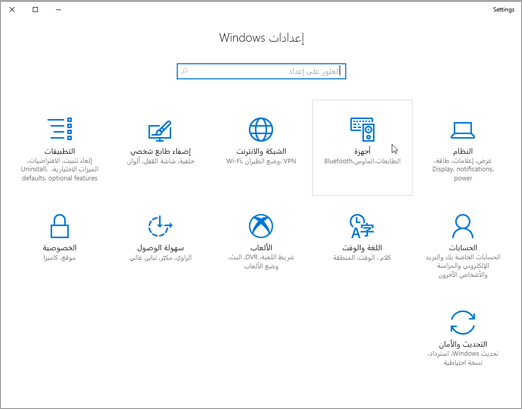Click the Windows Update backup description

(x=463, y=358)
